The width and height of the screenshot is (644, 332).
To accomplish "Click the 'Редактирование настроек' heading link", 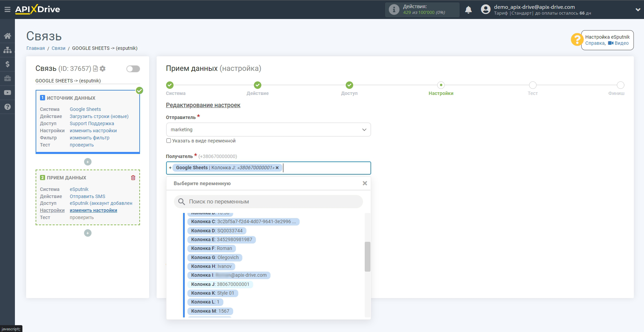I will (x=203, y=105).
